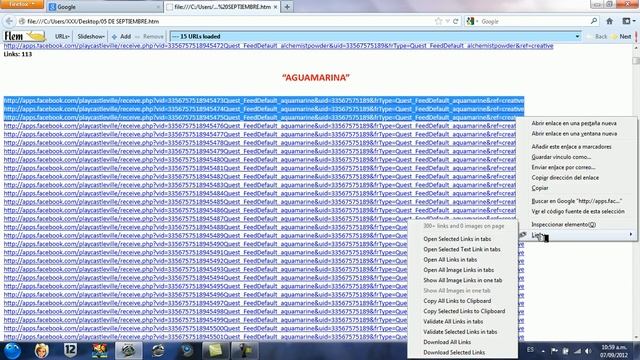The width and height of the screenshot is (640, 360).
Task: Choose 'Open All Image Links in tabs'
Action: coord(458,270)
